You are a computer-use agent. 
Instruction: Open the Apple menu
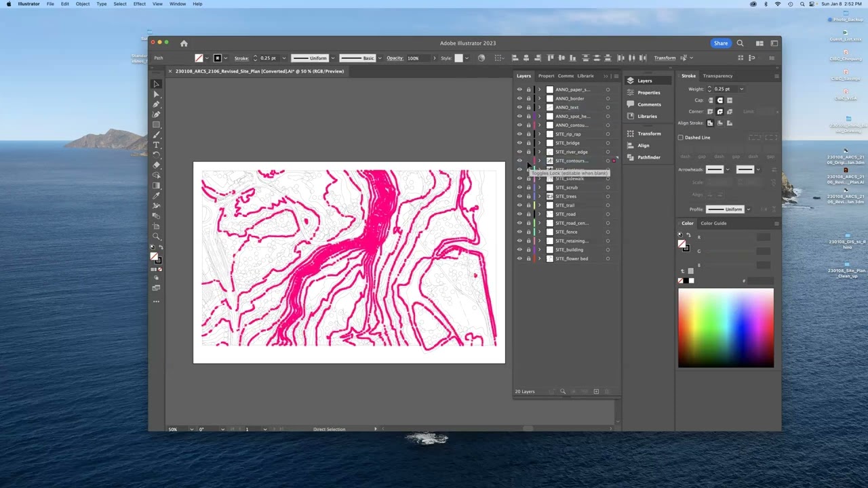9,4
